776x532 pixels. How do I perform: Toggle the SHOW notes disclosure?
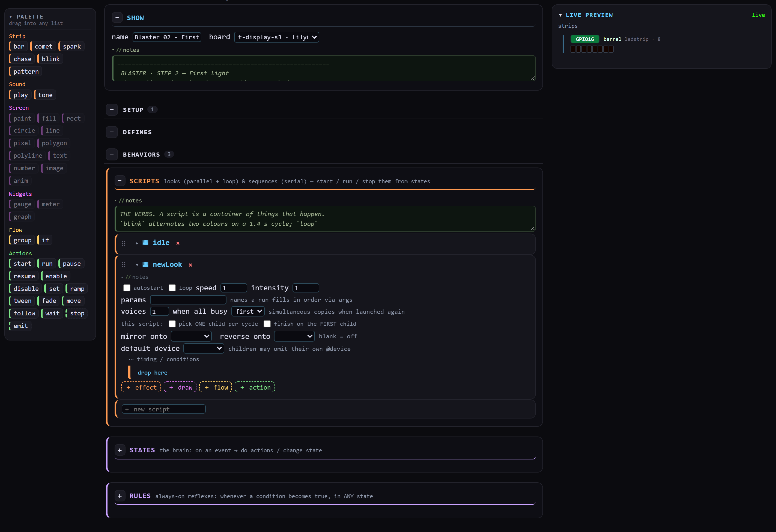[x=126, y=50]
